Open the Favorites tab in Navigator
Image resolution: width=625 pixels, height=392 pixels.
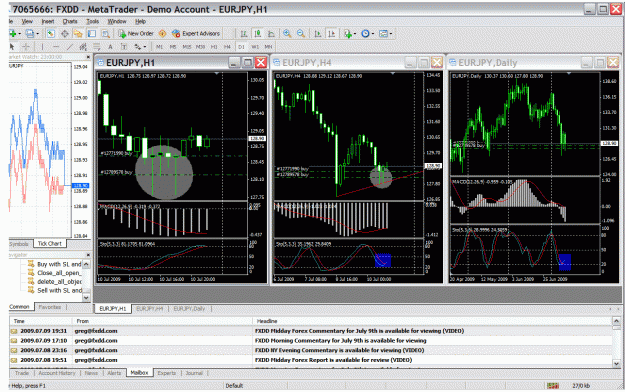pos(50,307)
